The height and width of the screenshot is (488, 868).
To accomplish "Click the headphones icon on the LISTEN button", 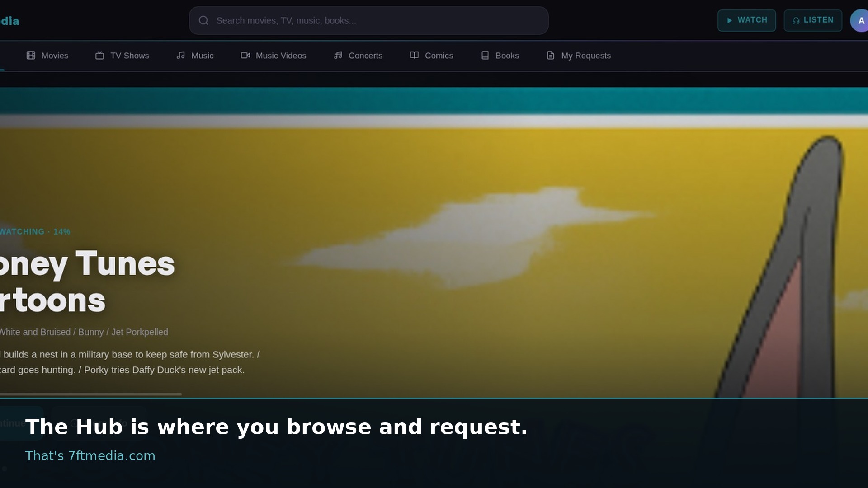I will click(796, 20).
